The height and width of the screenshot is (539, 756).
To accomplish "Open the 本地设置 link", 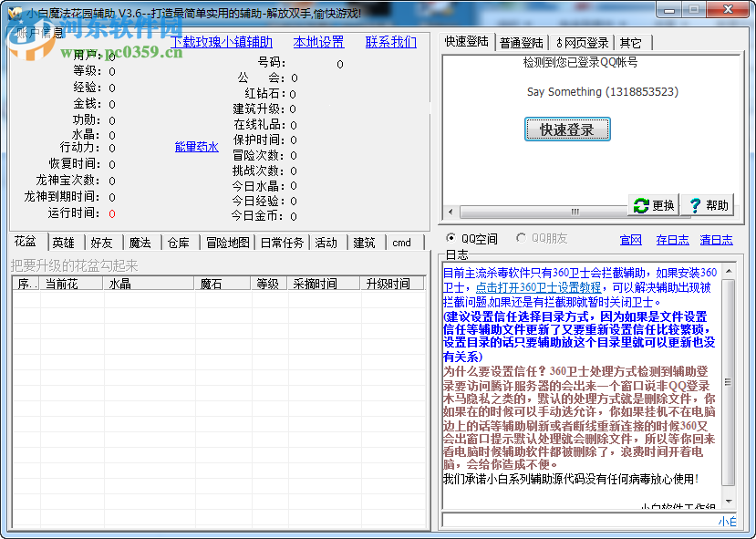I will (x=318, y=42).
